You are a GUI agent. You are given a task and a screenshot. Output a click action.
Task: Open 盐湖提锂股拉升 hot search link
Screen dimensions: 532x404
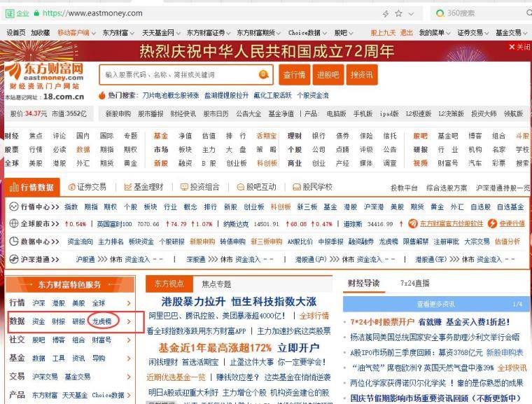[226, 95]
